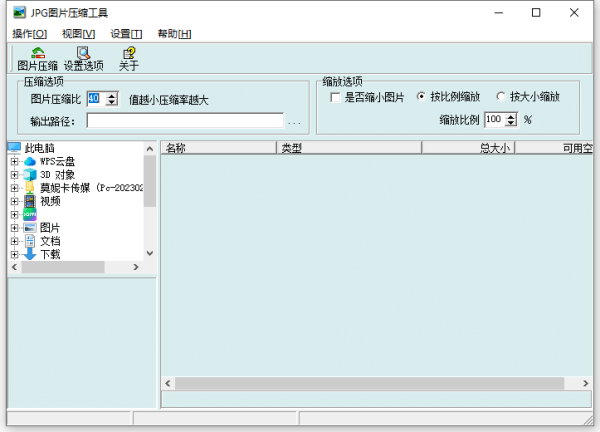The image size is (600, 432).
Task: Click tree horizontal scrollbar right arrow
Action: (x=136, y=267)
